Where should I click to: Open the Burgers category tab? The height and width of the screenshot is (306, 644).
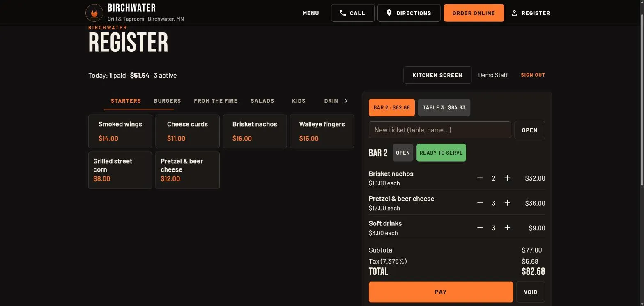[x=168, y=101]
